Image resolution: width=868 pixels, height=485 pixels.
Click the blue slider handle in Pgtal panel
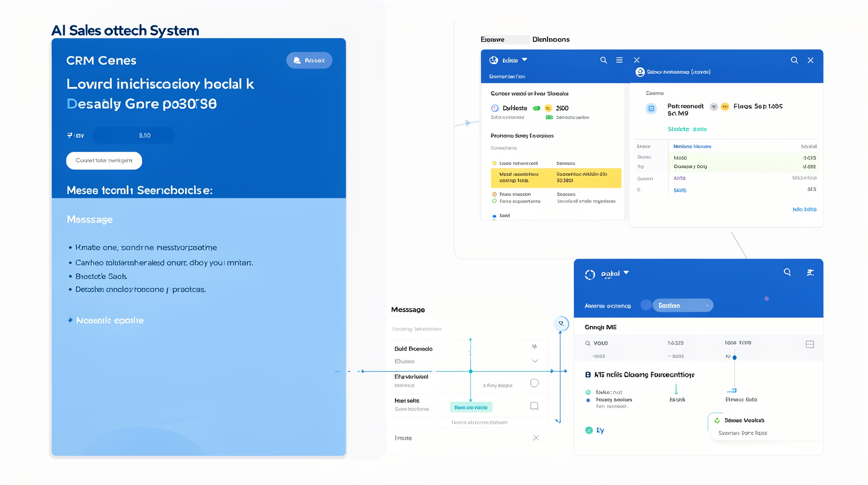(x=735, y=357)
